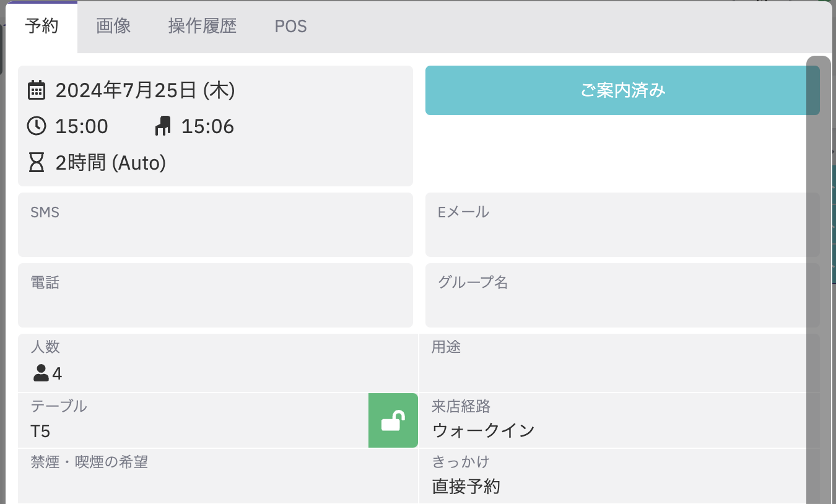Click the chair seated-time icon
Viewport: 836px width, 504px height.
pyautogui.click(x=162, y=126)
